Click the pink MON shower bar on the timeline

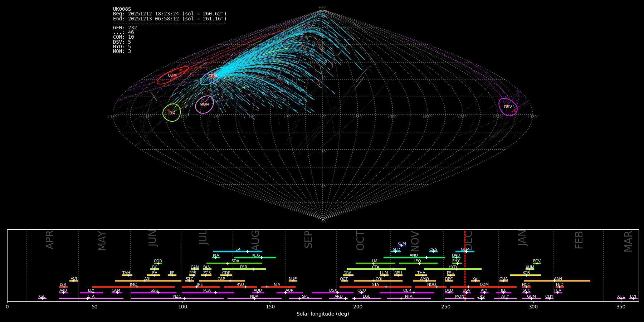click(460, 298)
